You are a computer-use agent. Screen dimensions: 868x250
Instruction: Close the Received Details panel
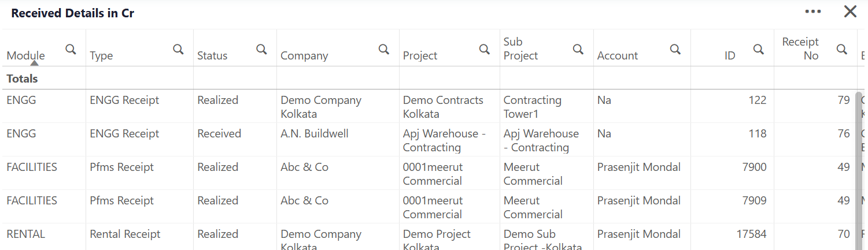(x=850, y=12)
